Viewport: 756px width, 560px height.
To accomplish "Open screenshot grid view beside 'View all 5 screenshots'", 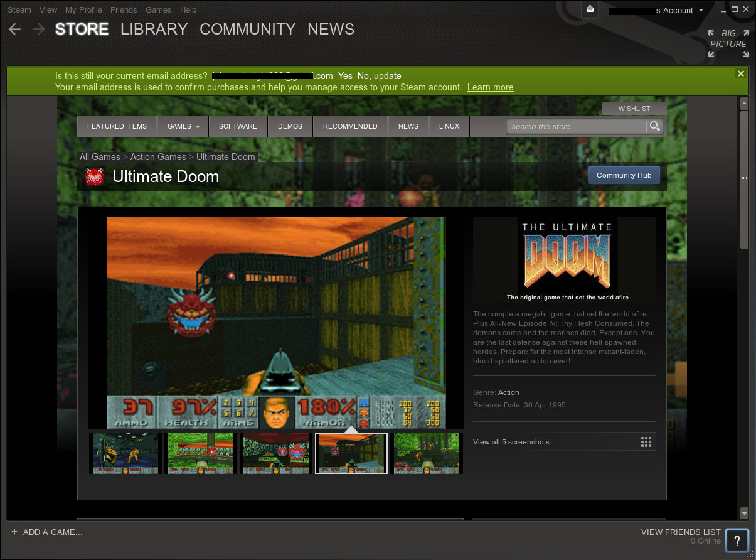I will [646, 441].
